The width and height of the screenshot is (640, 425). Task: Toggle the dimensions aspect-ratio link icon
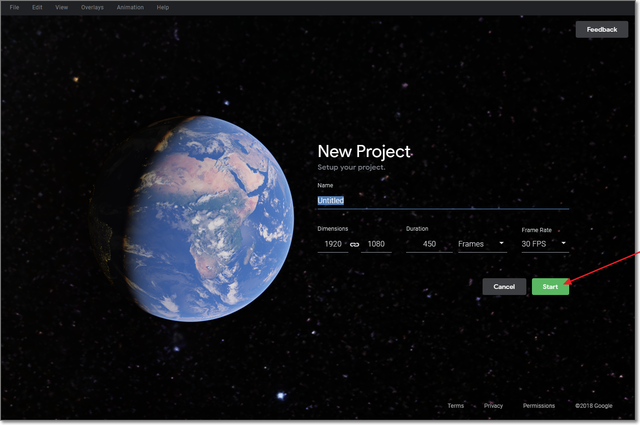coord(354,244)
